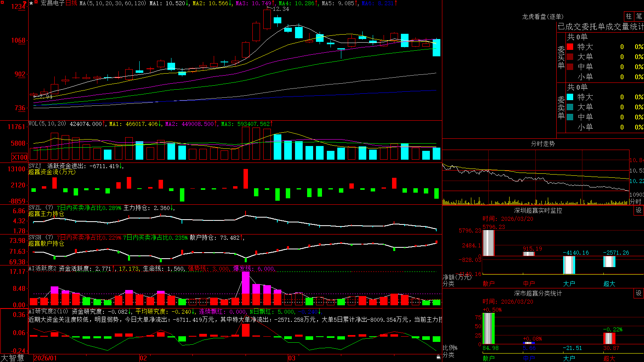Click the dark red 大单 buy order swatch
The height and width of the screenshot is (362, 644).
tap(570, 57)
